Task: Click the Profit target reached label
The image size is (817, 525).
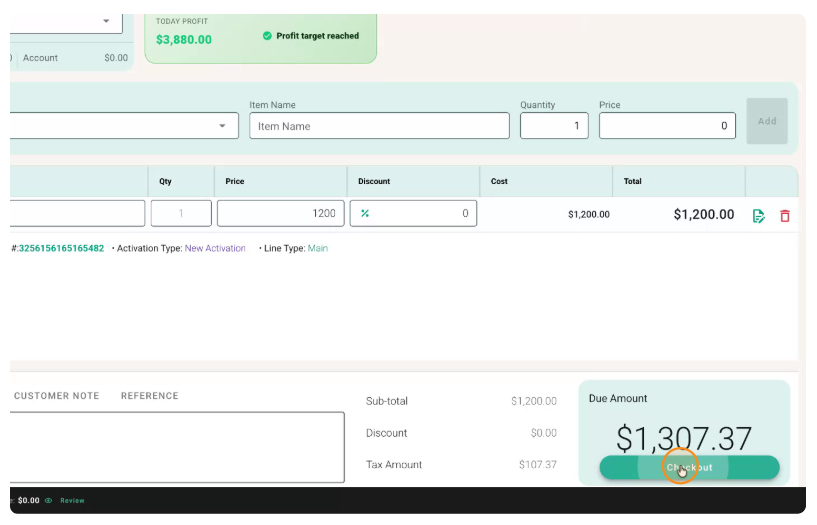Action: [318, 36]
